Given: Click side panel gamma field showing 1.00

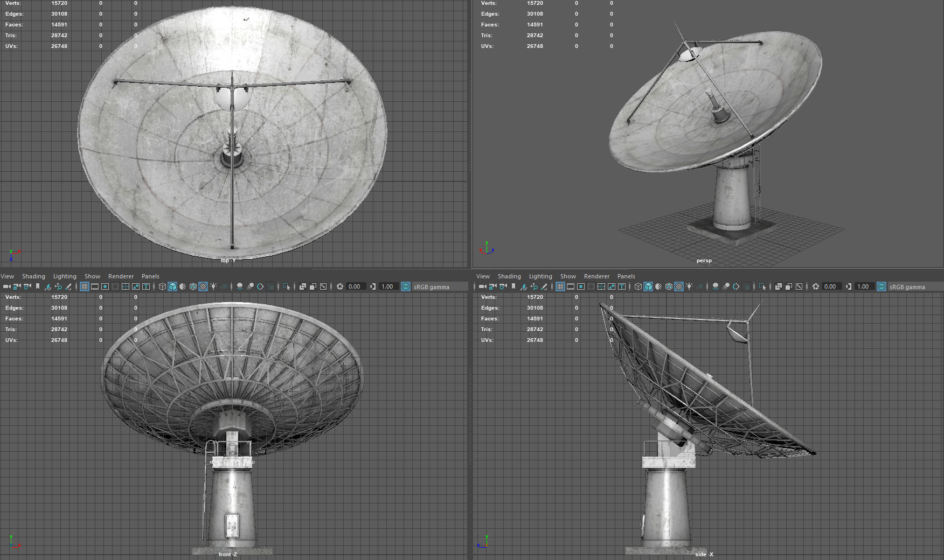Looking at the screenshot, I should point(864,286).
